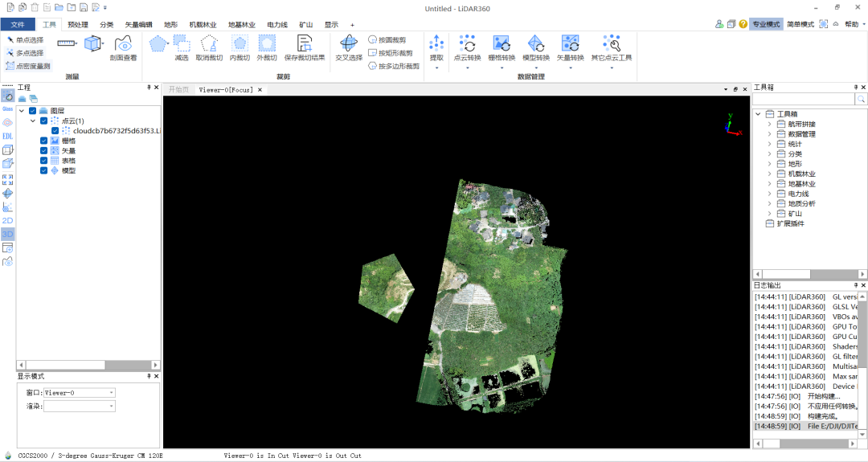Screen dimensions: 868x462
Task: Open the 文件 file menu
Action: 18,24
